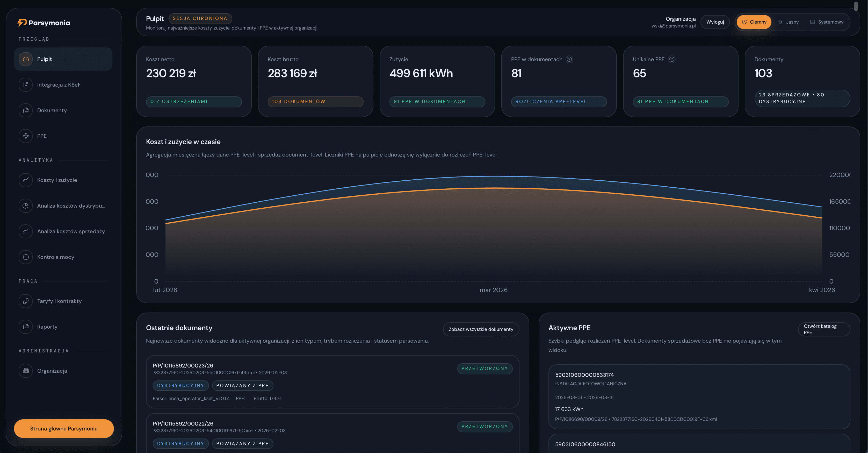The width and height of the screenshot is (868, 453).
Task: Open document P/P/10115892/00022/26
Action: [x=332, y=433]
